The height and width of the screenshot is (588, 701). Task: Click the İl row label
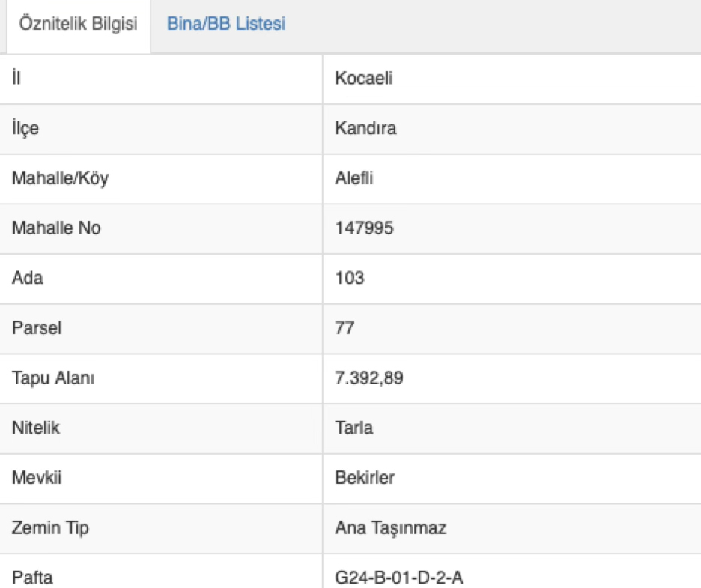pos(16,79)
